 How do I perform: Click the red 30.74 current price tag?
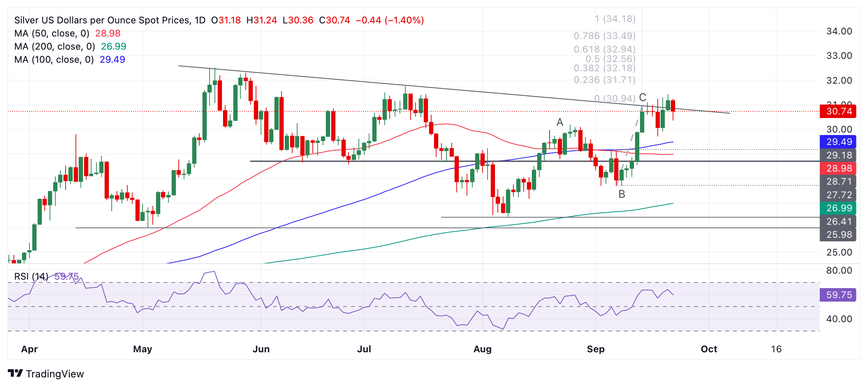[x=838, y=111]
